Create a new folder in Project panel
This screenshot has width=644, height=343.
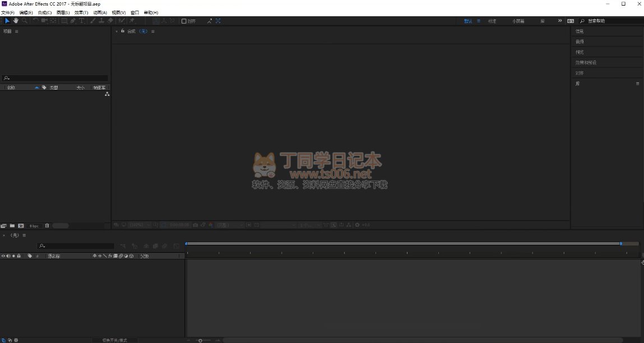tap(12, 225)
